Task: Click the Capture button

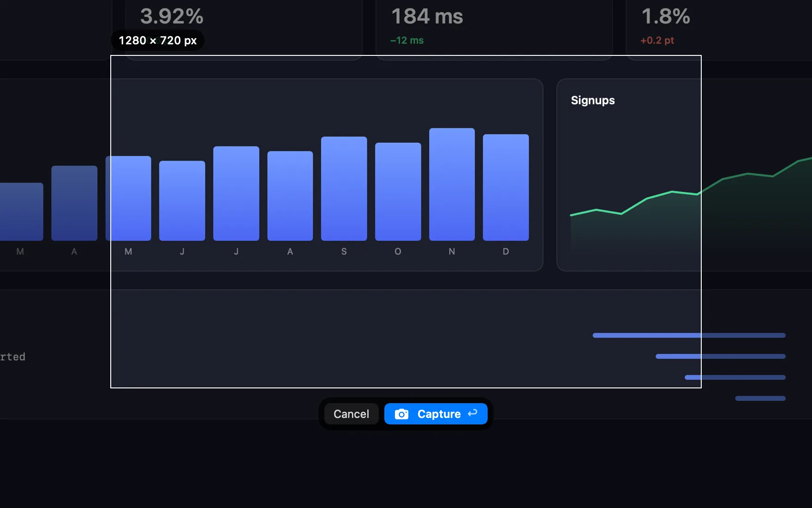Action: click(436, 414)
